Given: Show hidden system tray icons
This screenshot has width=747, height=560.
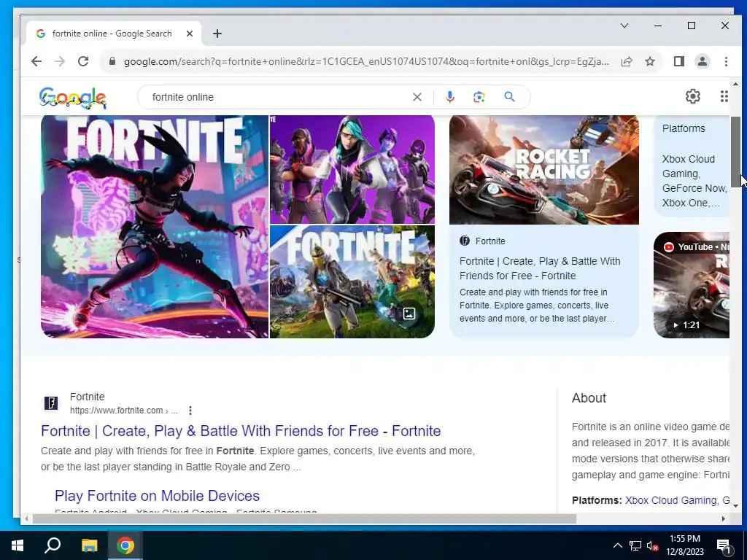Looking at the screenshot, I should point(617,545).
